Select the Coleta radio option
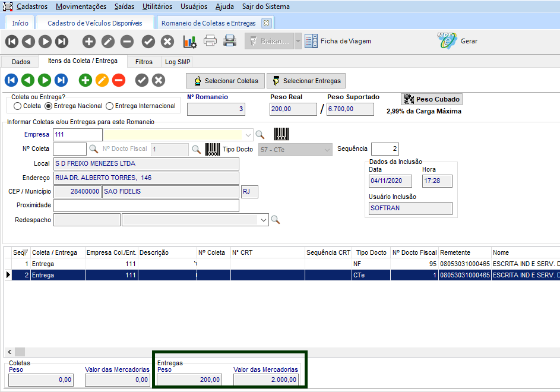The height and width of the screenshot is (392, 560). [x=17, y=106]
